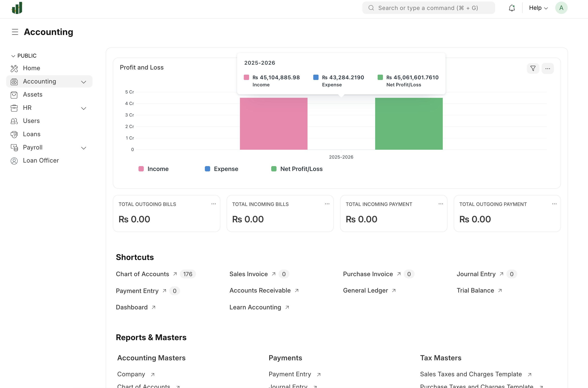588x388 pixels.
Task: Focus the search or command input
Action: click(428, 8)
